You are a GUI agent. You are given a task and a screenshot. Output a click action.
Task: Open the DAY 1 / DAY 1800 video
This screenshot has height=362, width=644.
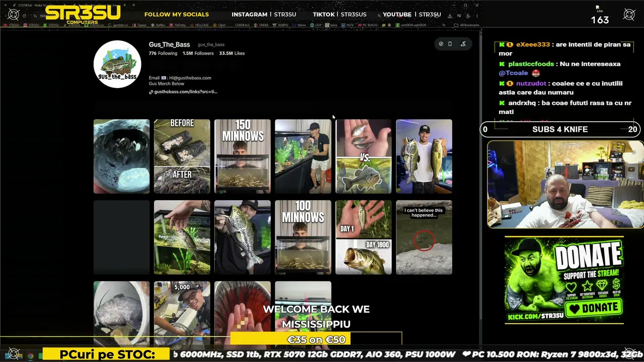point(363,237)
